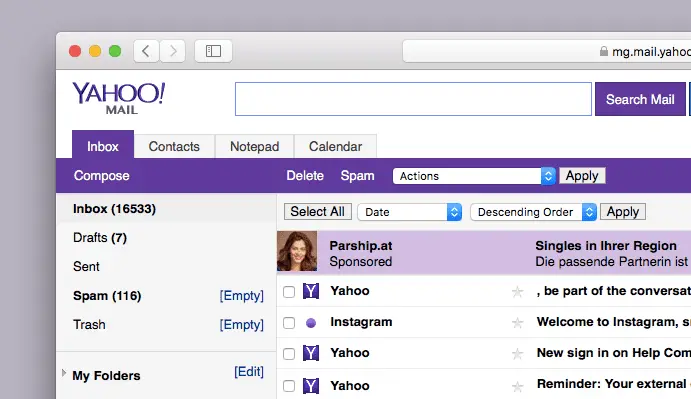Tick the checkbox for the Instagram email
This screenshot has width=691, height=399.
pyautogui.click(x=289, y=323)
